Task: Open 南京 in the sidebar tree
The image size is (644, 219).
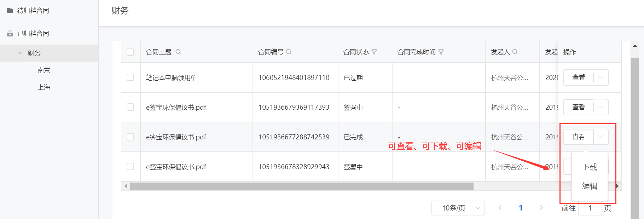Action: [44, 70]
